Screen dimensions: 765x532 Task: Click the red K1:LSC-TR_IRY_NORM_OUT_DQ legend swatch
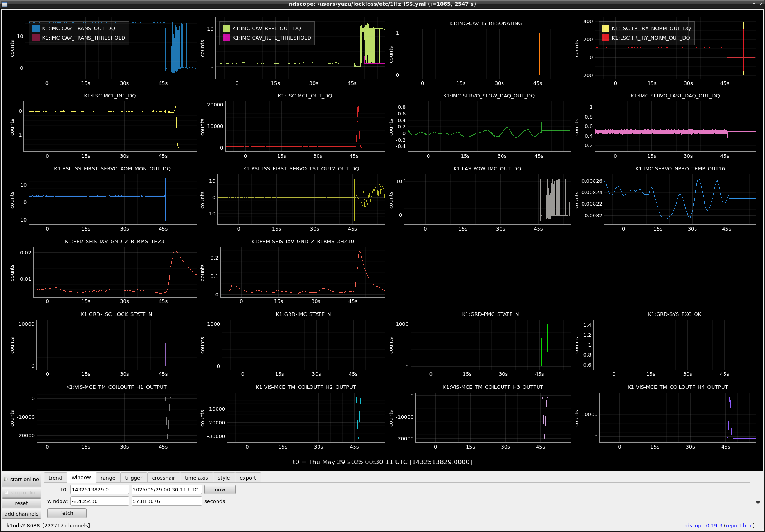(x=606, y=38)
